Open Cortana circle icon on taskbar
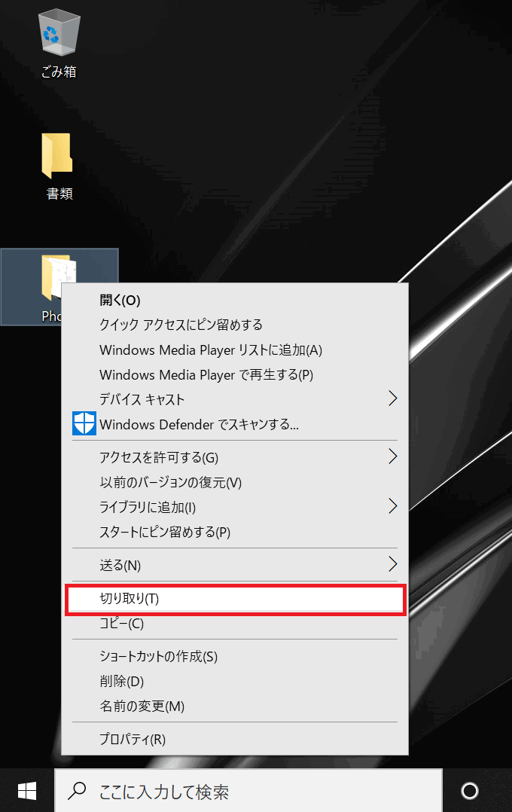Screen dimensions: 512x812 click(x=470, y=791)
